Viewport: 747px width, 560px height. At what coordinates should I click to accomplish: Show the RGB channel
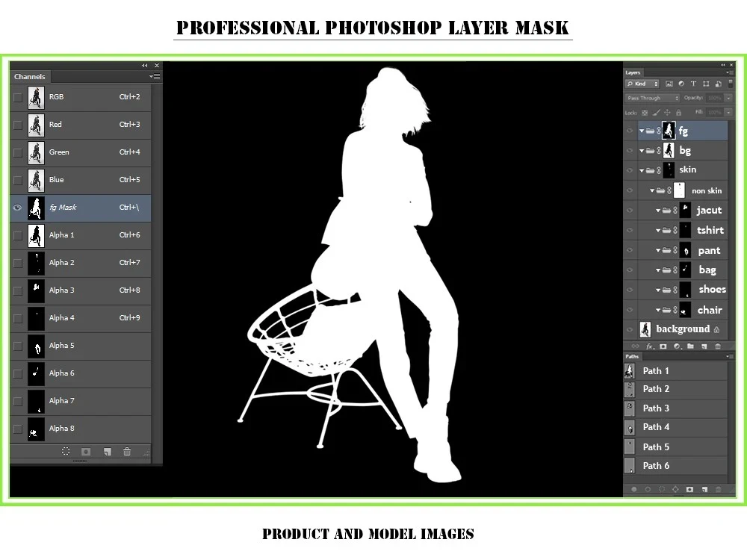click(x=16, y=96)
